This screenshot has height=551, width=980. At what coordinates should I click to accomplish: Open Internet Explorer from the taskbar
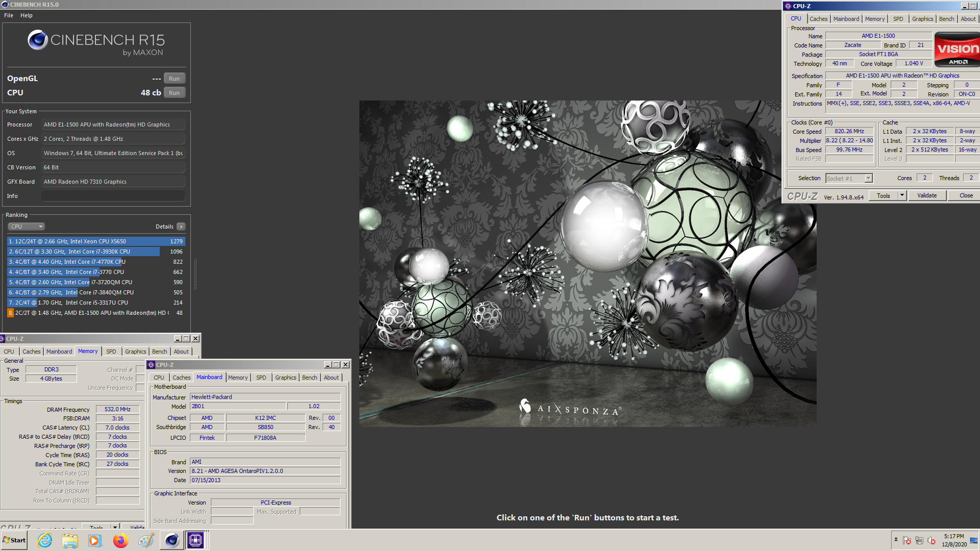(x=45, y=540)
